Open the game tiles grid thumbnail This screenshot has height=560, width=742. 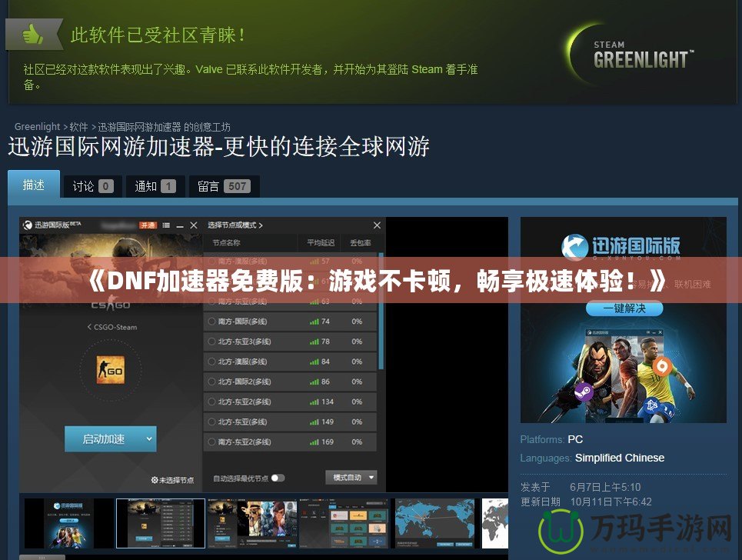click(x=344, y=523)
